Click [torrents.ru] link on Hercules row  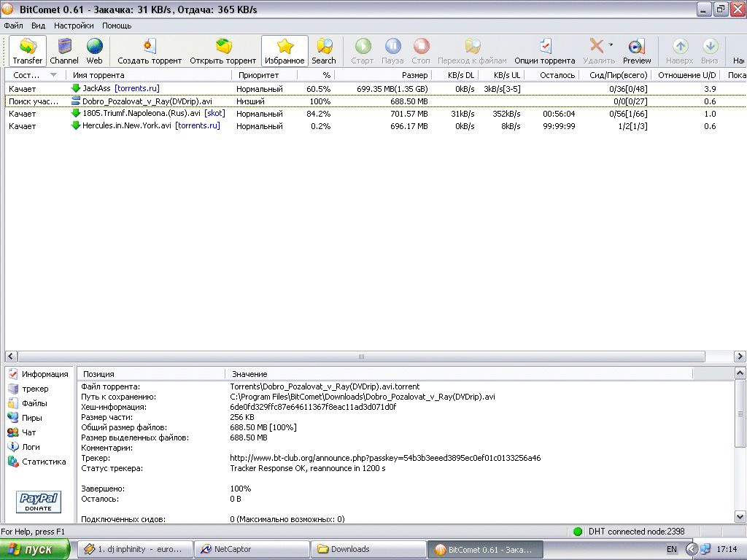coord(198,125)
